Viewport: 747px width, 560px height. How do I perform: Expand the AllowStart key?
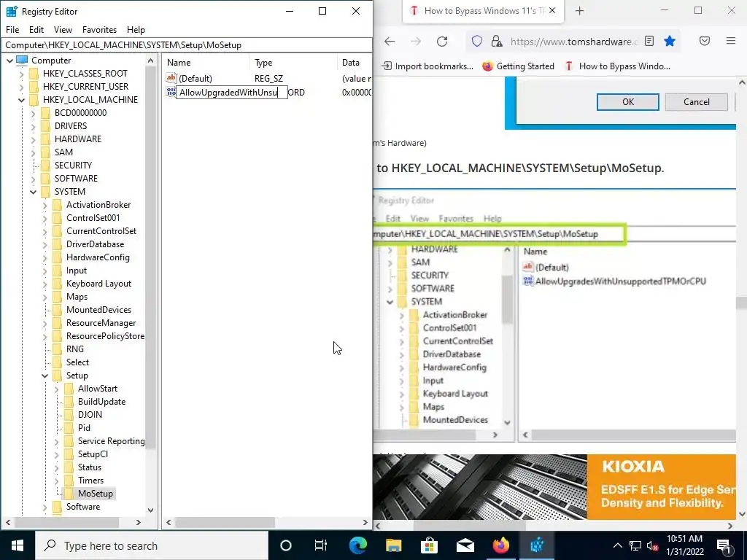56,389
